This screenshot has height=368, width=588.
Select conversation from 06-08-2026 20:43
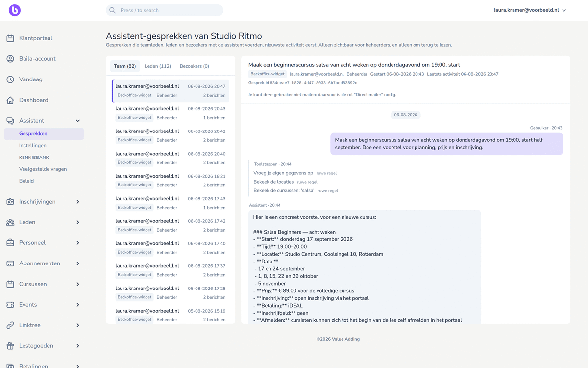[x=171, y=113]
